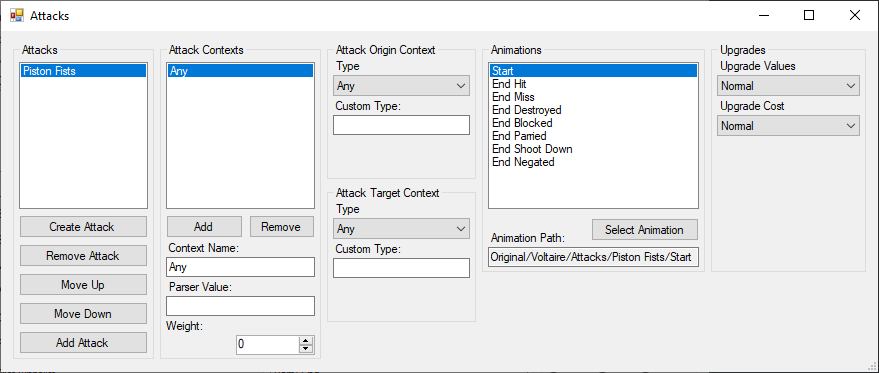Screen dimensions: 879x373
Task: Open Attack Target Context Type dropdown
Action: tap(401, 229)
